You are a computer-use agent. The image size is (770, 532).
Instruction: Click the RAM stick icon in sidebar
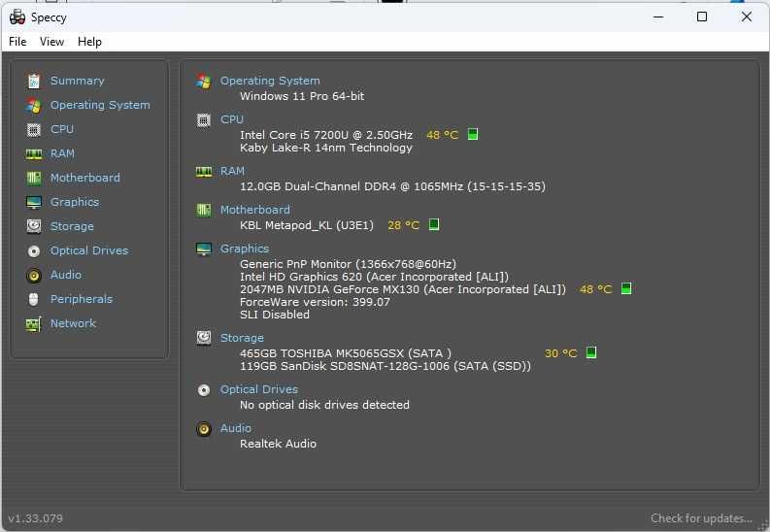[33, 154]
